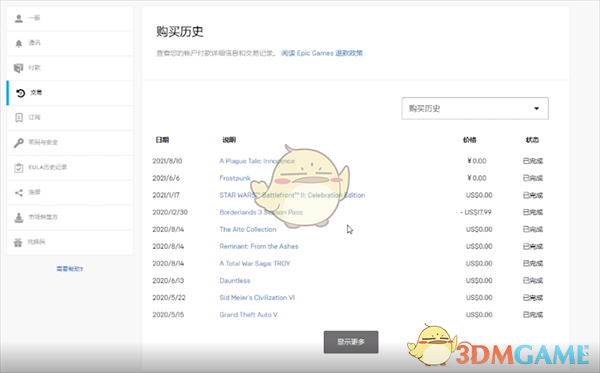
Task: Open the EULA history clipboard icon
Action: tap(18, 168)
